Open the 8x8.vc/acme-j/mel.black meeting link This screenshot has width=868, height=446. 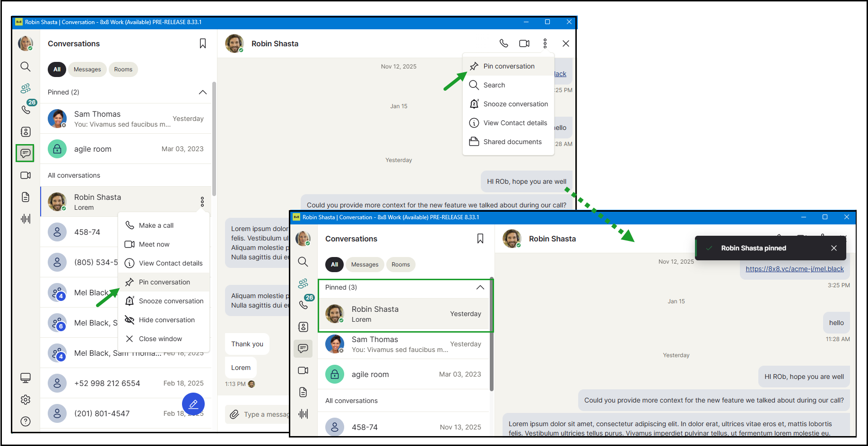pyautogui.click(x=795, y=269)
